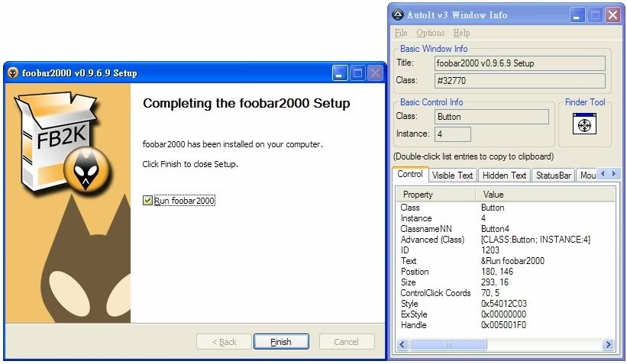Switch to the Hidden Text tab
Viewport: 627px width, 364px height.
[504, 175]
